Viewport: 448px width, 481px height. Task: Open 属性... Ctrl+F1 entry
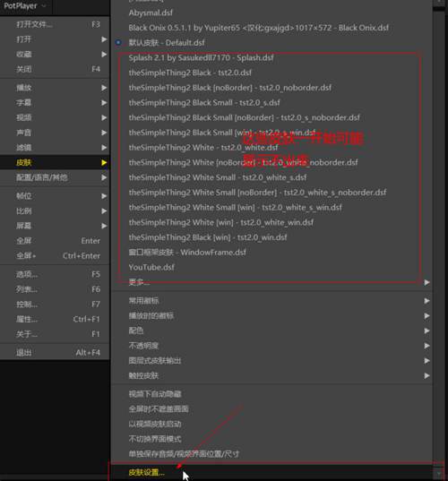click(x=55, y=319)
